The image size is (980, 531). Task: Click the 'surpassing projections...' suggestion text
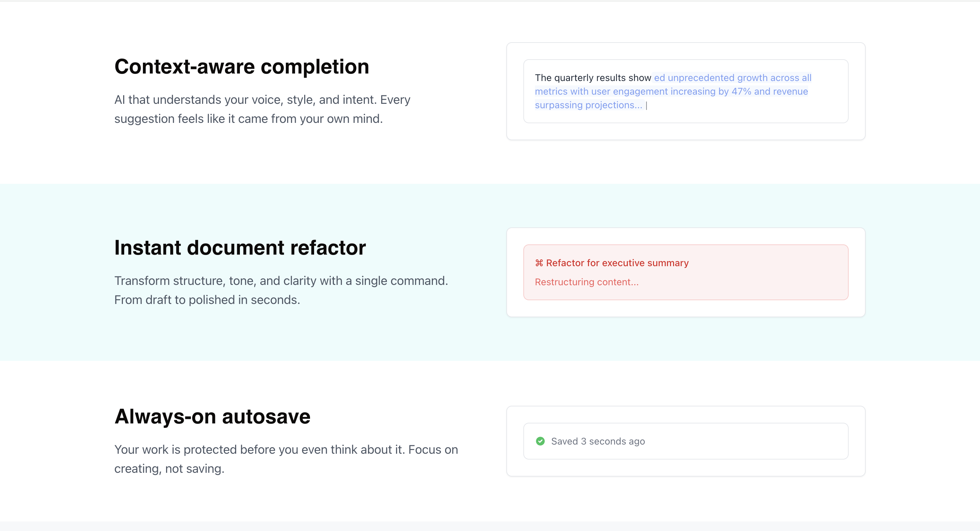(588, 106)
